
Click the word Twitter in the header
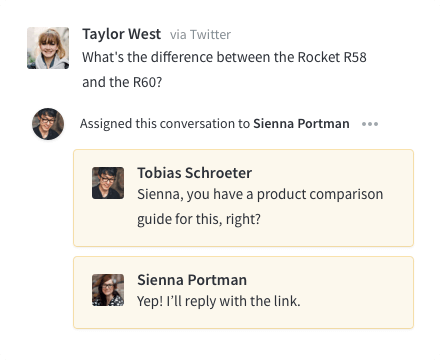click(210, 35)
